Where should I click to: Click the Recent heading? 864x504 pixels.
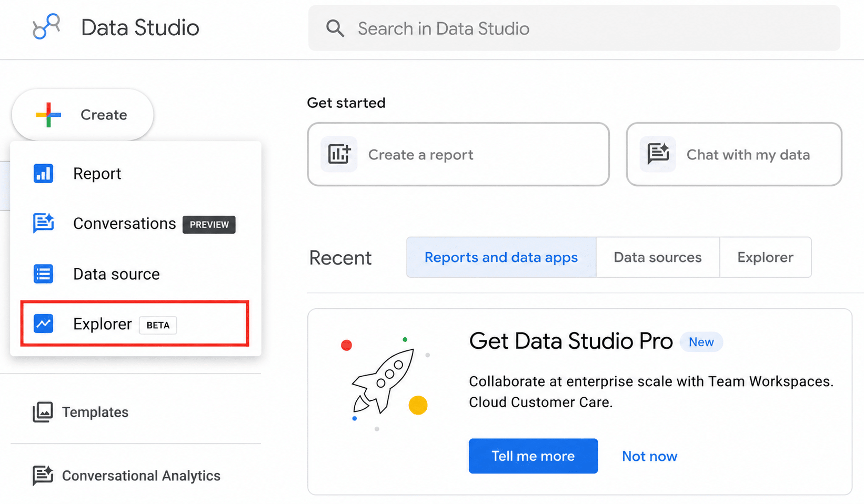340,258
